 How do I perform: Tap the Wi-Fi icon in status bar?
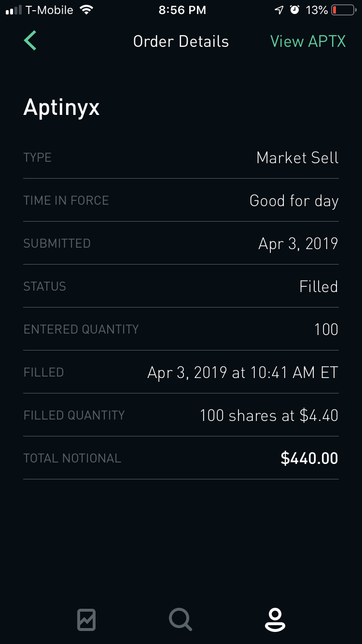(86, 10)
